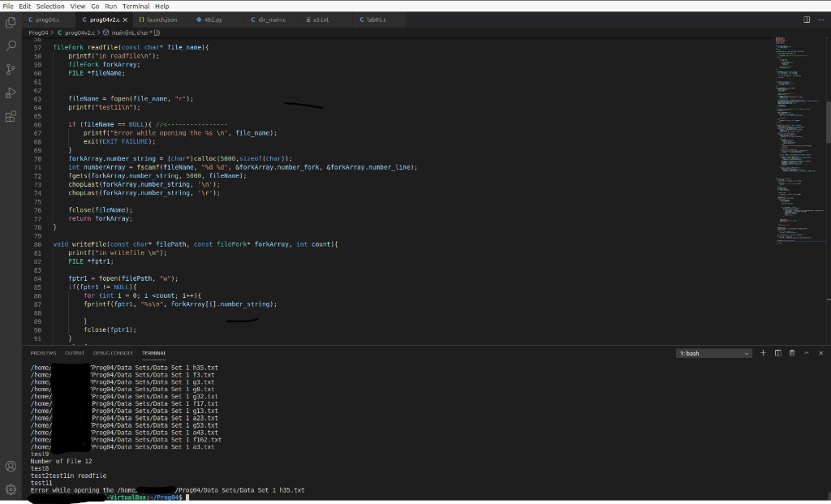Close the terminal panel

click(821, 353)
